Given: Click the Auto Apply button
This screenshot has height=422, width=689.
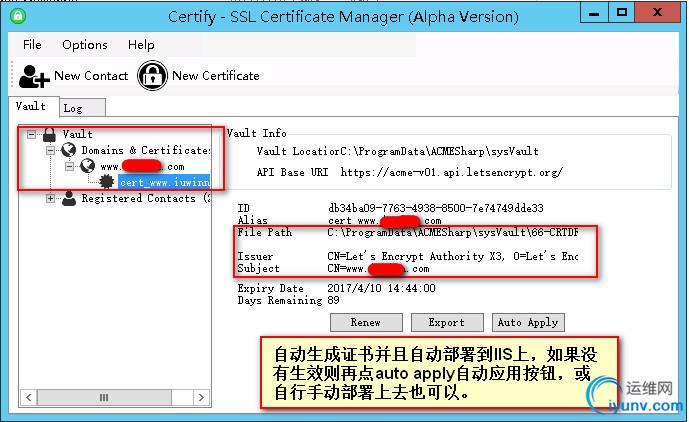Looking at the screenshot, I should point(528,322).
